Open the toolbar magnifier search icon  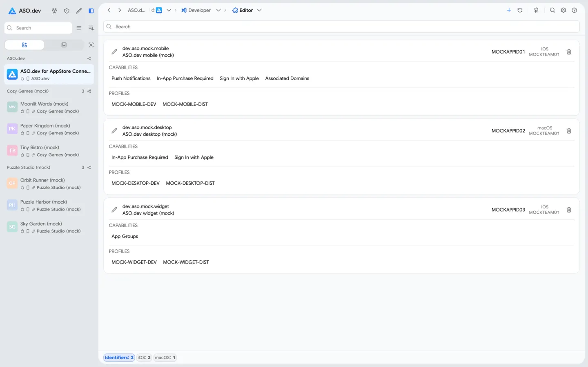(552, 10)
